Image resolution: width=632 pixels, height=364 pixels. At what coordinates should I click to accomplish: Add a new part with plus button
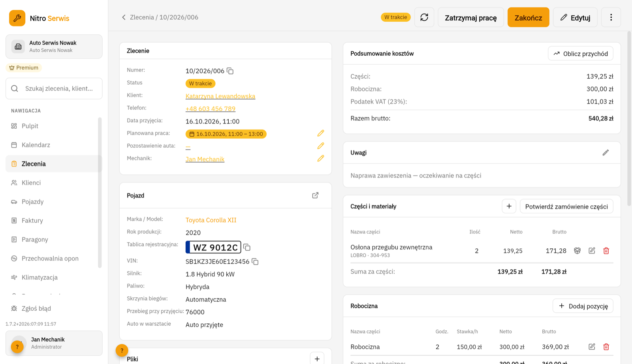[509, 206]
